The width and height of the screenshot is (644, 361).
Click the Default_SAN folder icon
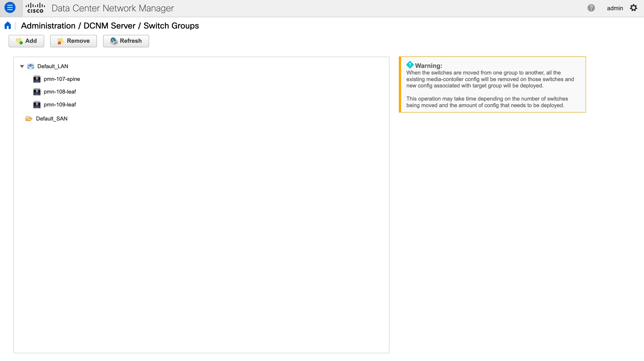[x=29, y=119]
